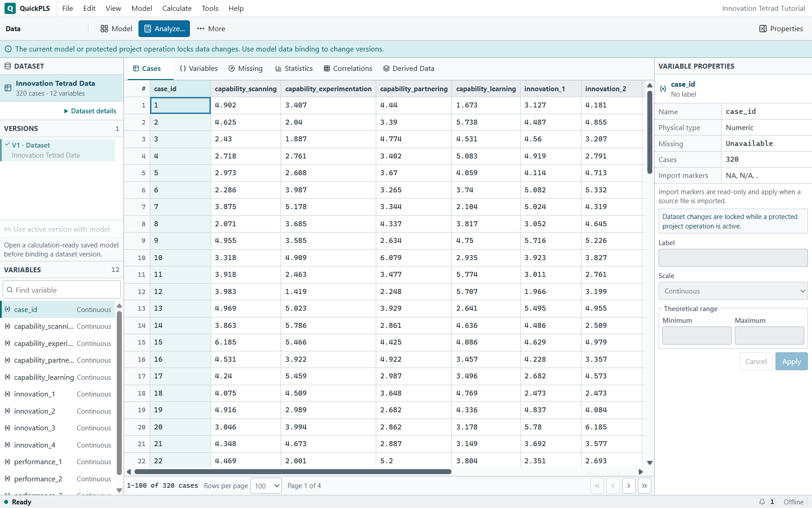Go to the next page button

pyautogui.click(x=629, y=486)
